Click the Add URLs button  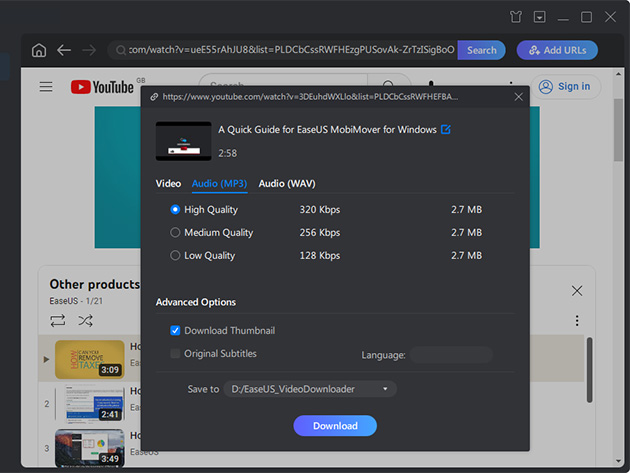(x=557, y=50)
